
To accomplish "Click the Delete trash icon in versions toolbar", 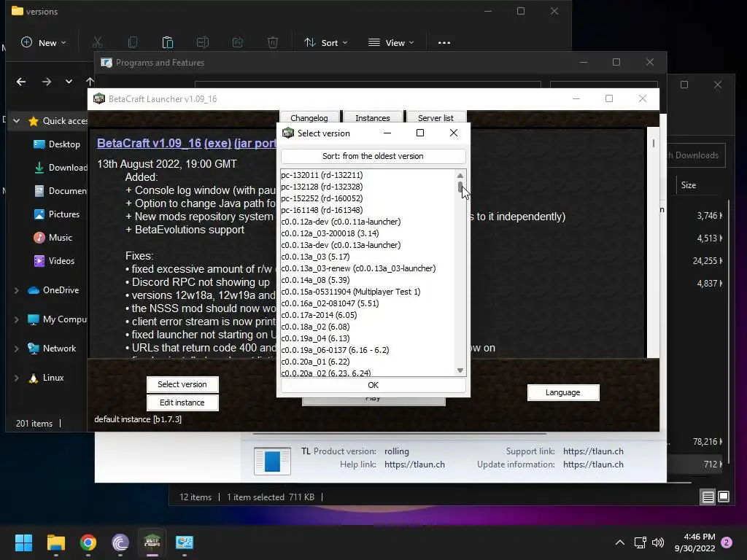I will coord(273,42).
